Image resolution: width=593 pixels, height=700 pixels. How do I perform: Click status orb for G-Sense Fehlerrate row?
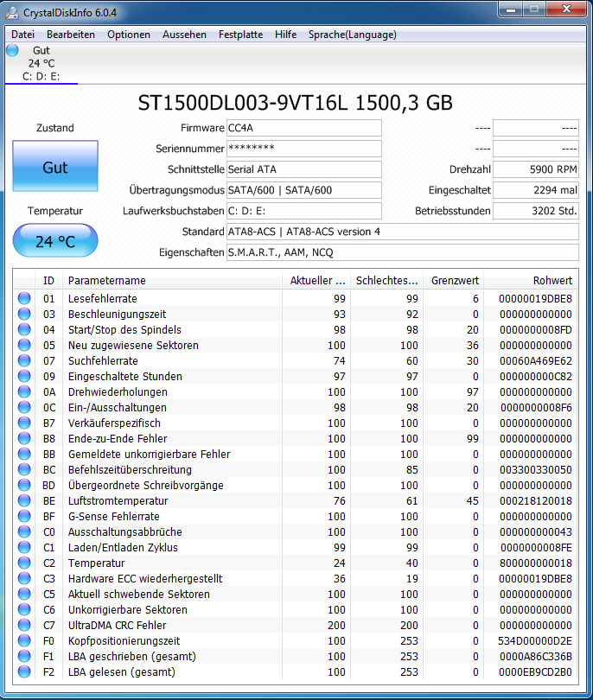tap(24, 516)
